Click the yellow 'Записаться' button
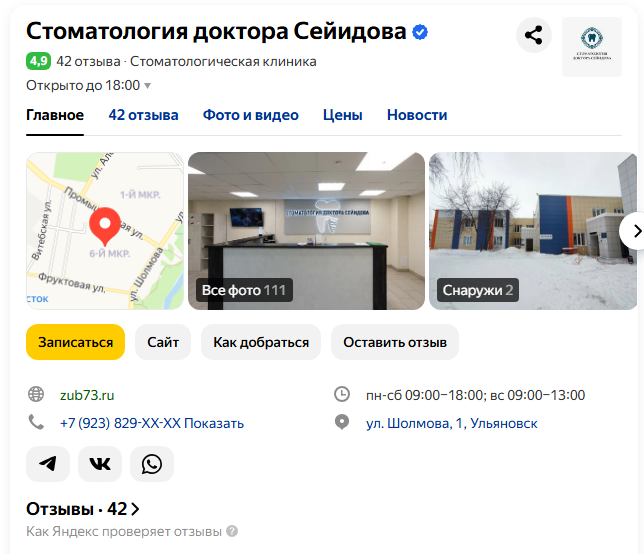Image resolution: width=644 pixels, height=554 pixels. pyautogui.click(x=76, y=342)
